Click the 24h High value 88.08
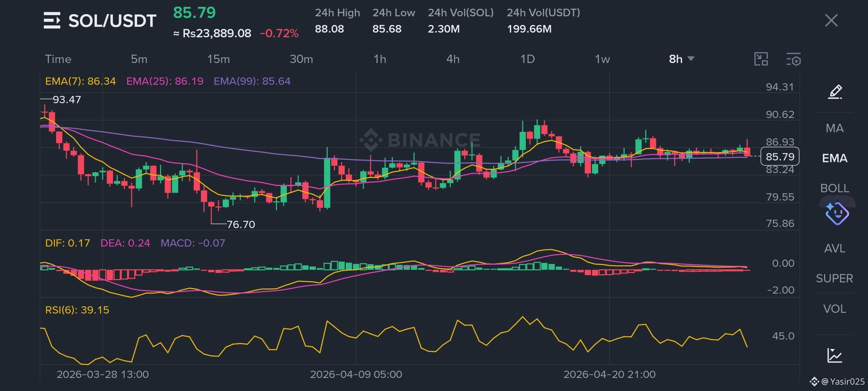 point(329,29)
